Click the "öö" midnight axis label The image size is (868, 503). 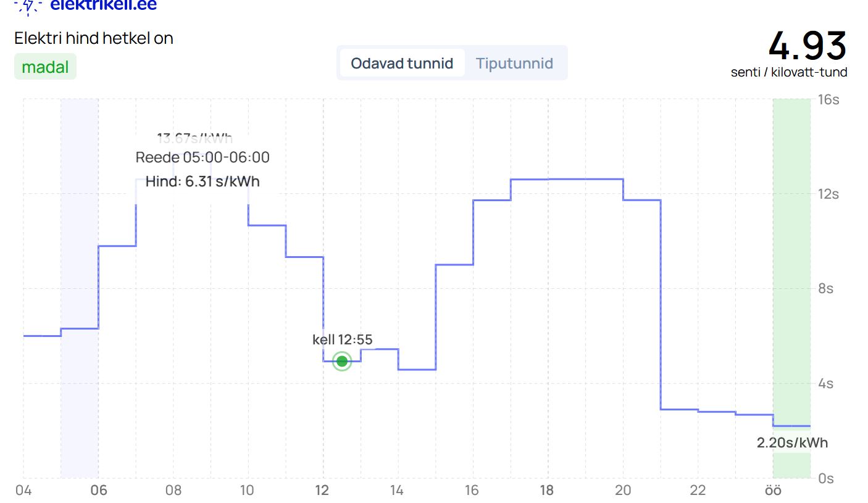[772, 491]
